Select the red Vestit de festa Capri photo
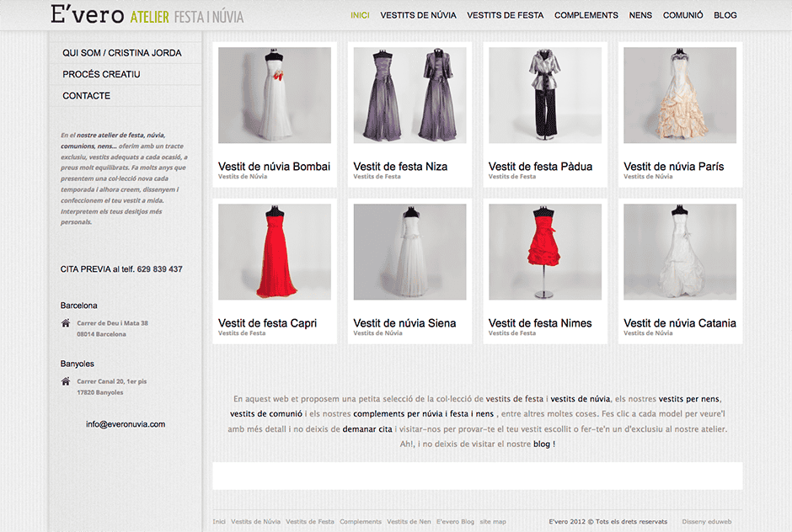 [x=274, y=252]
